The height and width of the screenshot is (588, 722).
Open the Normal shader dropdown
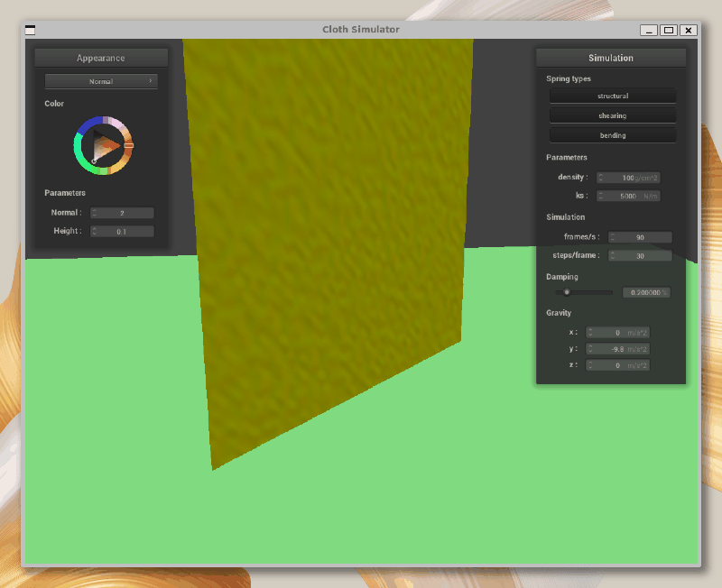click(101, 81)
